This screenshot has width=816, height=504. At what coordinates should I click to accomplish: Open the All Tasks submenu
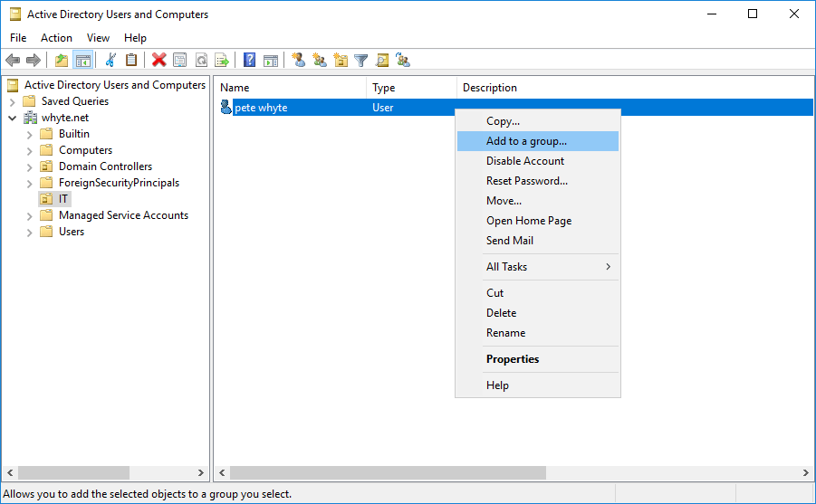538,267
